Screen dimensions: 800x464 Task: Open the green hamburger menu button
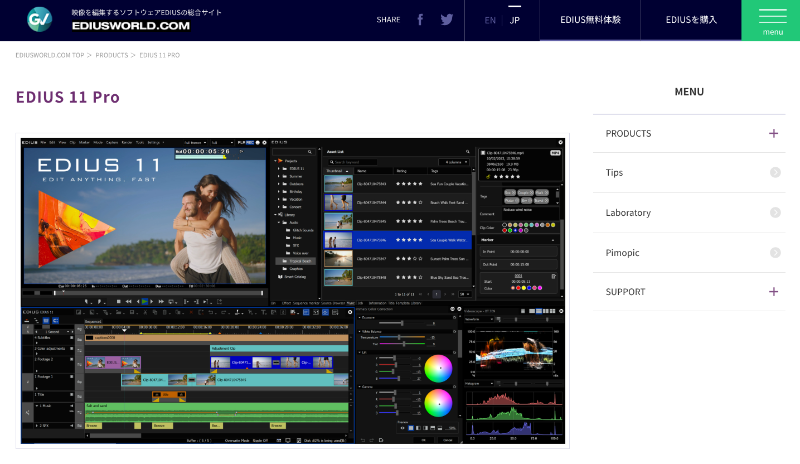coord(770,20)
